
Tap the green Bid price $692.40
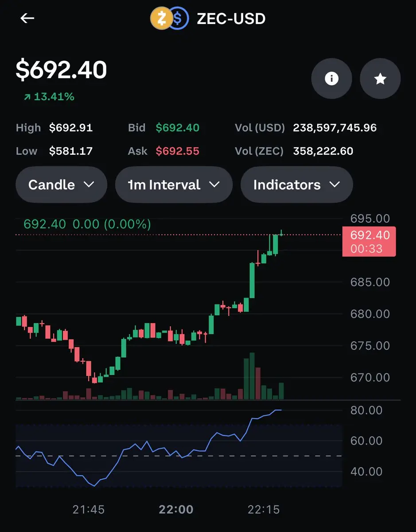click(178, 128)
